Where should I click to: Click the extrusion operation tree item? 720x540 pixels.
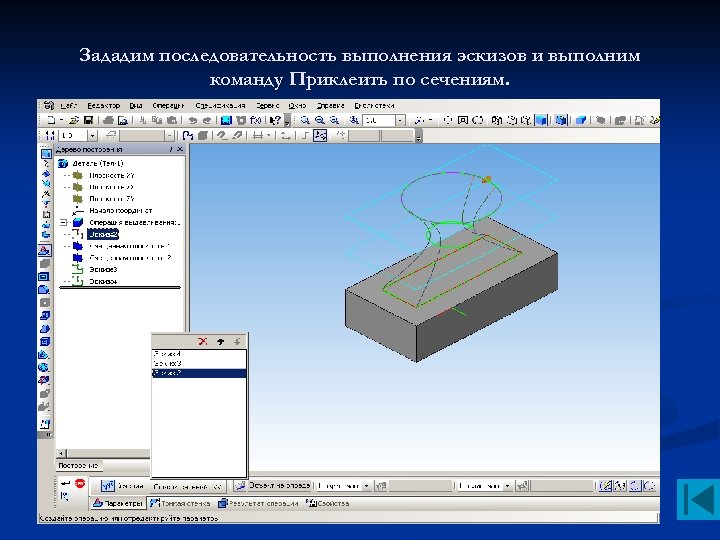coord(134,223)
